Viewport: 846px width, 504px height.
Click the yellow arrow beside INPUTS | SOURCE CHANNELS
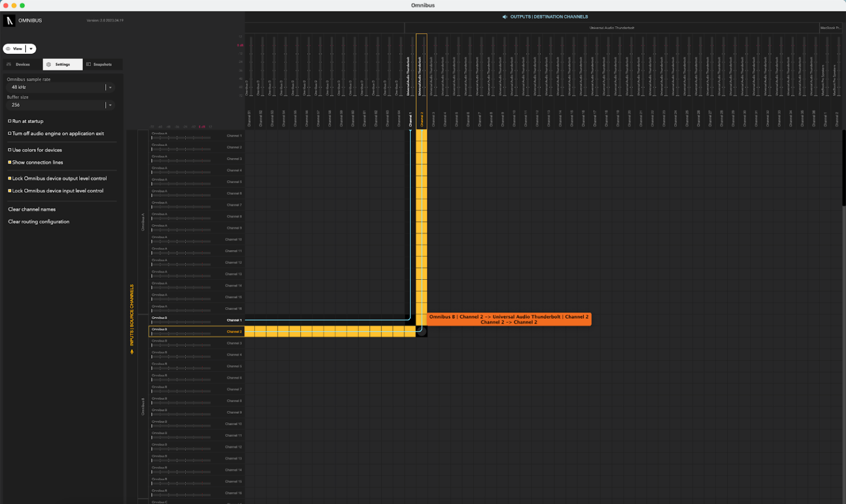132,351
